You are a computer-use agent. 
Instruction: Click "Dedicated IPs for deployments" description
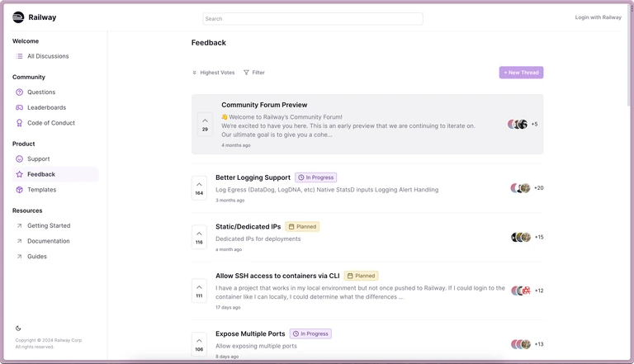[258, 239]
